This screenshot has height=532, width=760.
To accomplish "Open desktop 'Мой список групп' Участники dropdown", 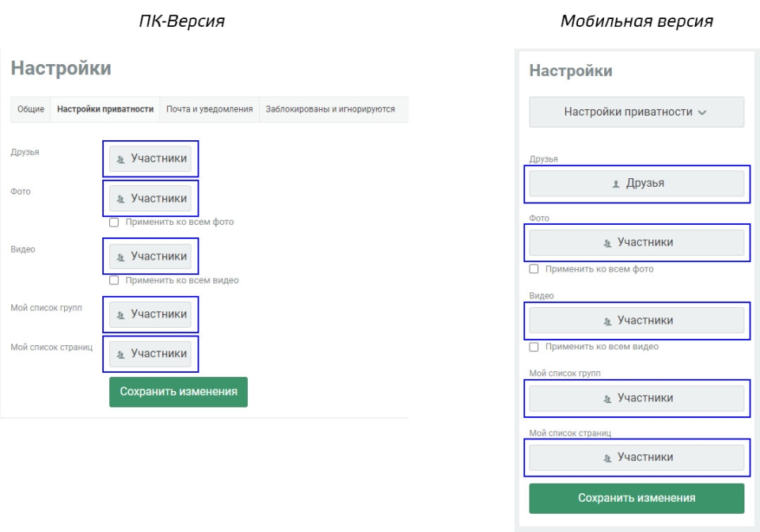I will 150,314.
